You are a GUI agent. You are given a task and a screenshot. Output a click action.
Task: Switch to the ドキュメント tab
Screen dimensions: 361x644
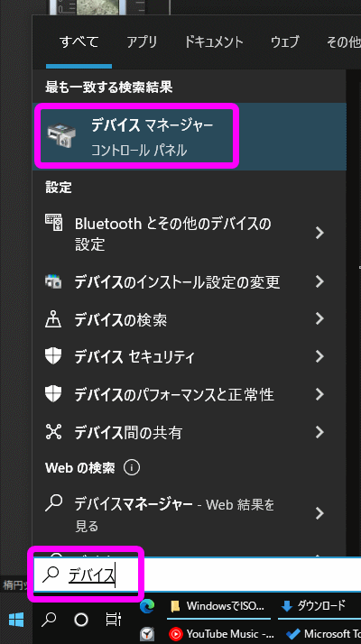[x=213, y=41]
